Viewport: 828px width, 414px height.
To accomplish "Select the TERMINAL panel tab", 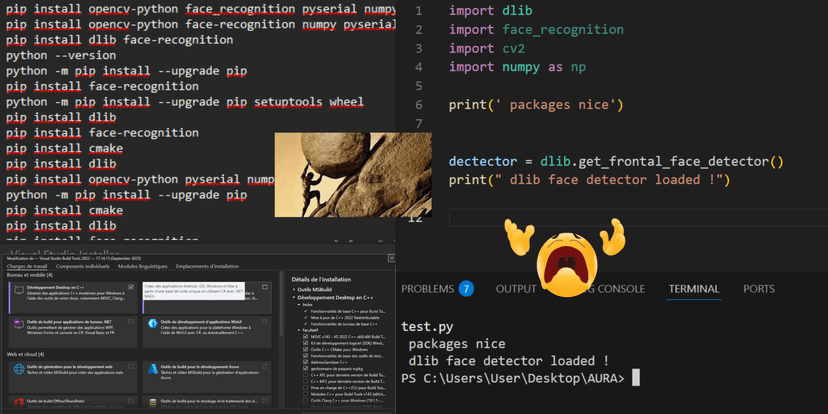I will coord(693,289).
